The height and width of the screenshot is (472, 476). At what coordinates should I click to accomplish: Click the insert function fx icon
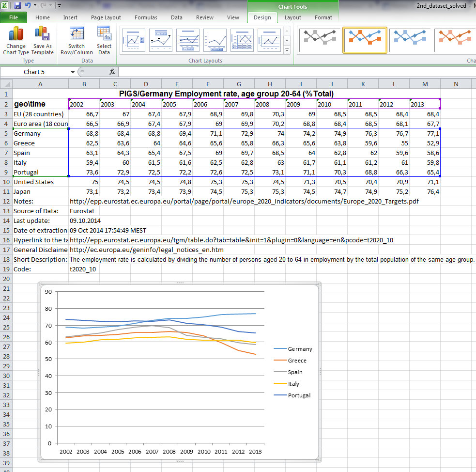(112, 72)
